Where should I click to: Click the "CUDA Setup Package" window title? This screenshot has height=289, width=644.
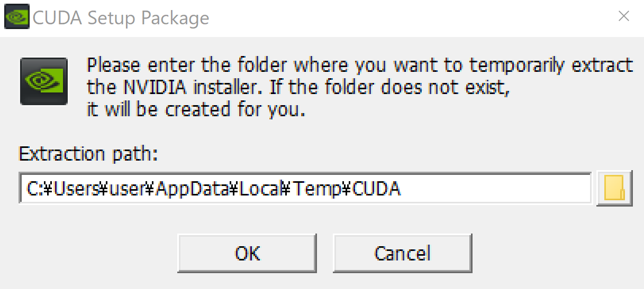point(121,18)
